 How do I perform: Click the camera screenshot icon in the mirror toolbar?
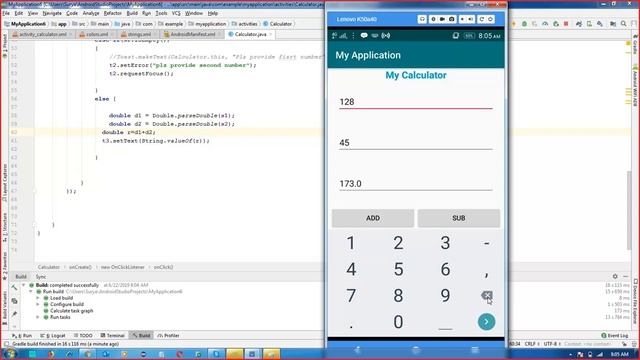pyautogui.click(x=451, y=19)
